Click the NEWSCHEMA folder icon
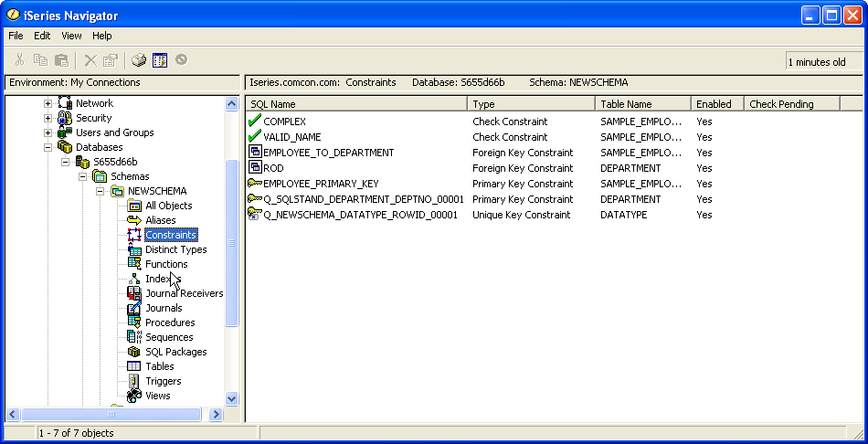The image size is (868, 444). point(117,191)
